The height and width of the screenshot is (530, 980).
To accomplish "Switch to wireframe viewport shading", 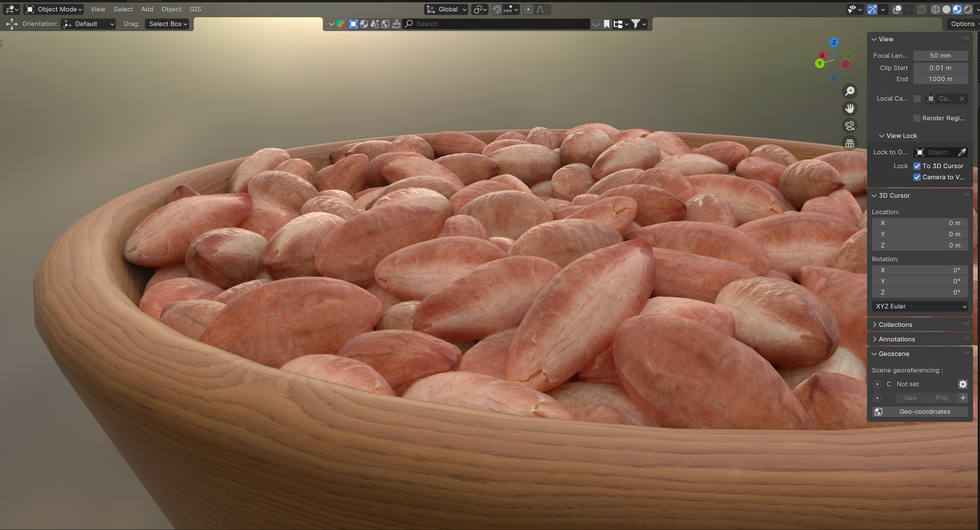I will [936, 9].
